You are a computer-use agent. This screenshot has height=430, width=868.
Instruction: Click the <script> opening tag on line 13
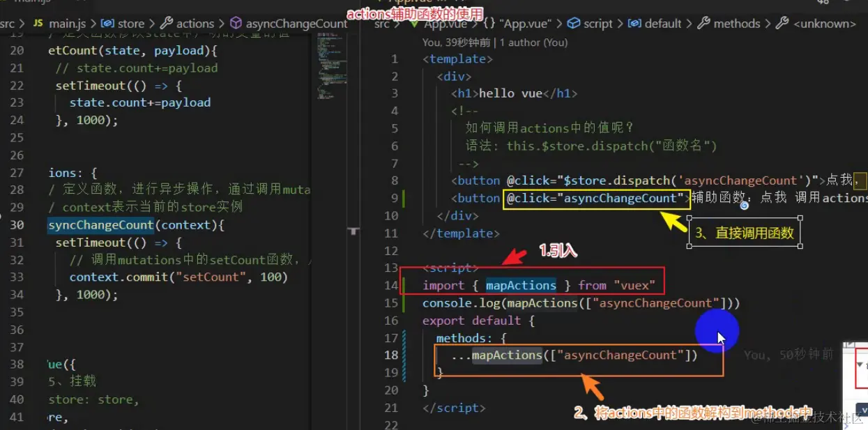click(x=450, y=268)
